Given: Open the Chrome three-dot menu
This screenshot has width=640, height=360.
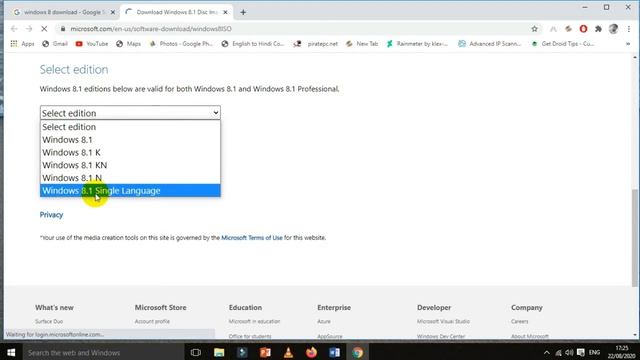Looking at the screenshot, I should [629, 29].
